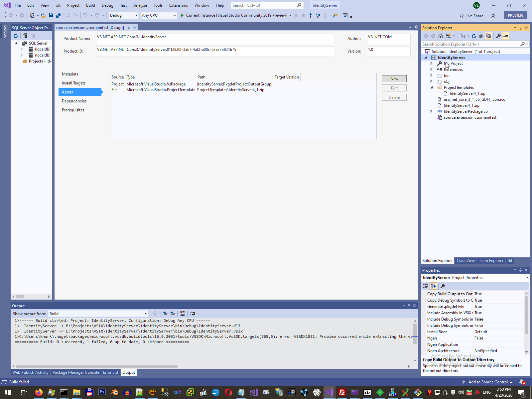Toggle Preview Selected Items in Solution Explorer
This screenshot has width=532, height=399.
click(x=506, y=36)
